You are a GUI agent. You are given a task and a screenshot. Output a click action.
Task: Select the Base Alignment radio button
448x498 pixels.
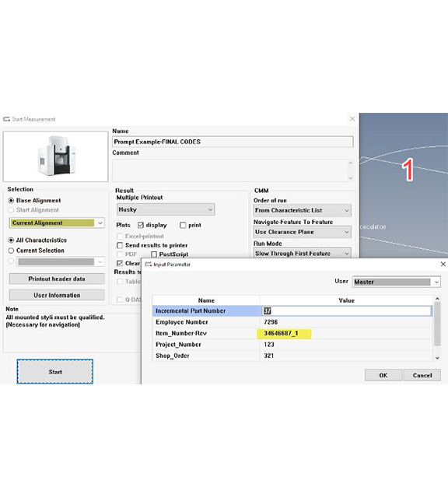(11, 201)
